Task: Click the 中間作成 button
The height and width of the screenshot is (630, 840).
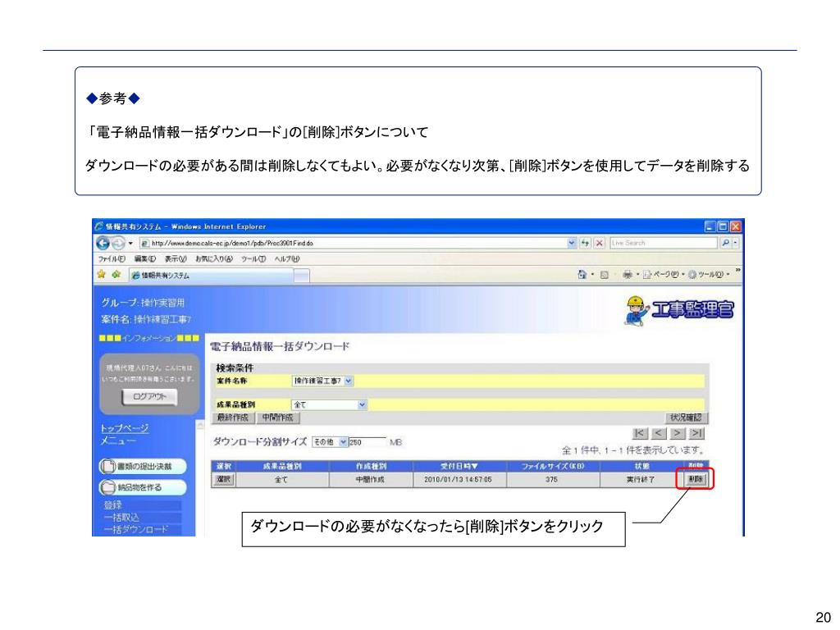Action: [278, 418]
